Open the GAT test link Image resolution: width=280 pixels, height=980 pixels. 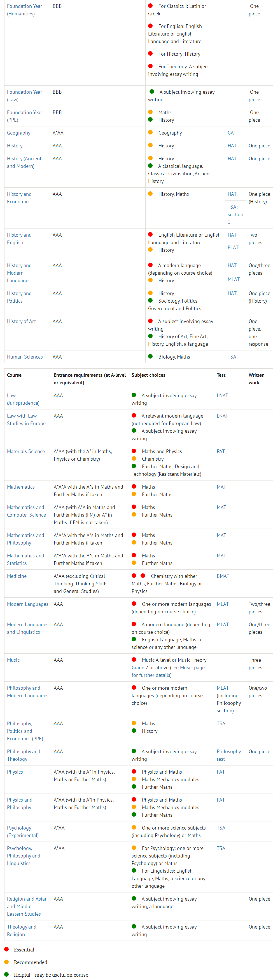pos(232,133)
